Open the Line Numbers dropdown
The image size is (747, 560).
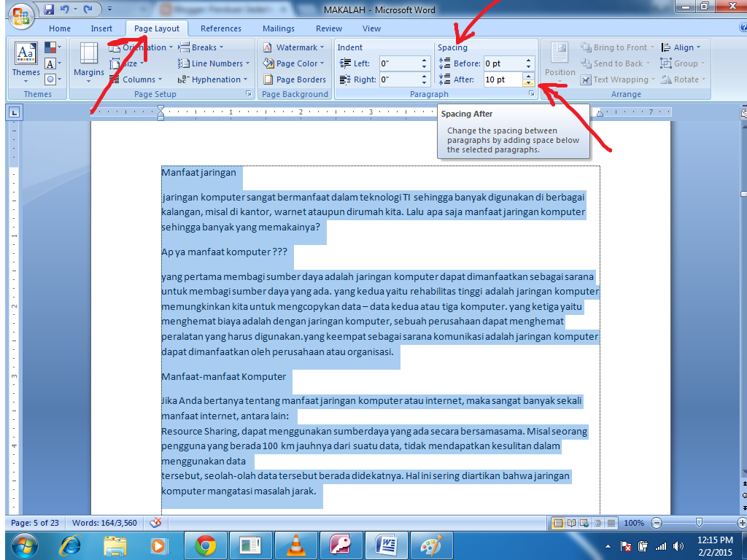213,63
